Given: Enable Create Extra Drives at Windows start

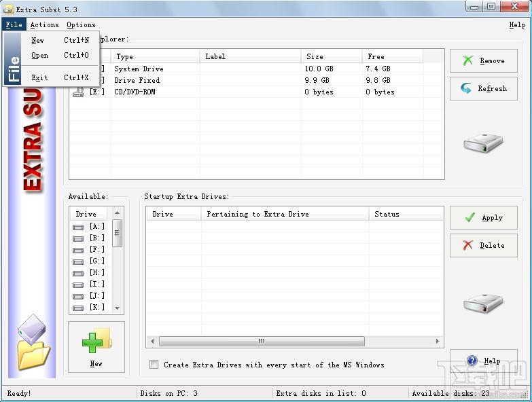Looking at the screenshot, I should coord(154,365).
